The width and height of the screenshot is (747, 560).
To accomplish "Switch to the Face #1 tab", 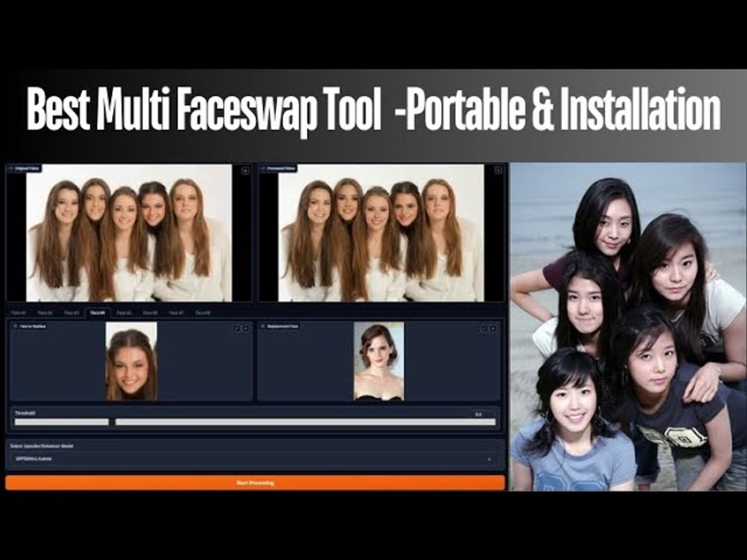I will click(x=17, y=313).
